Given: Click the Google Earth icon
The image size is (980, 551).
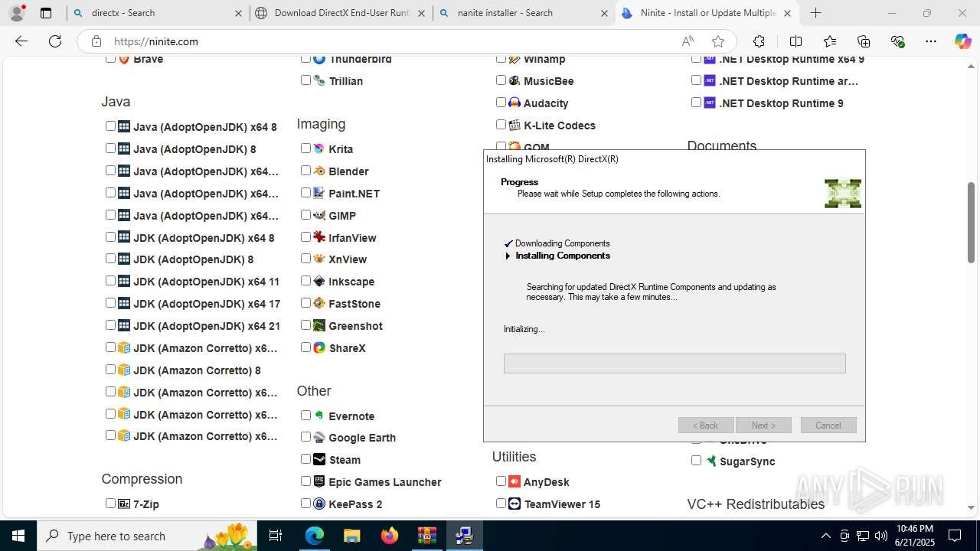Looking at the screenshot, I should point(319,437).
